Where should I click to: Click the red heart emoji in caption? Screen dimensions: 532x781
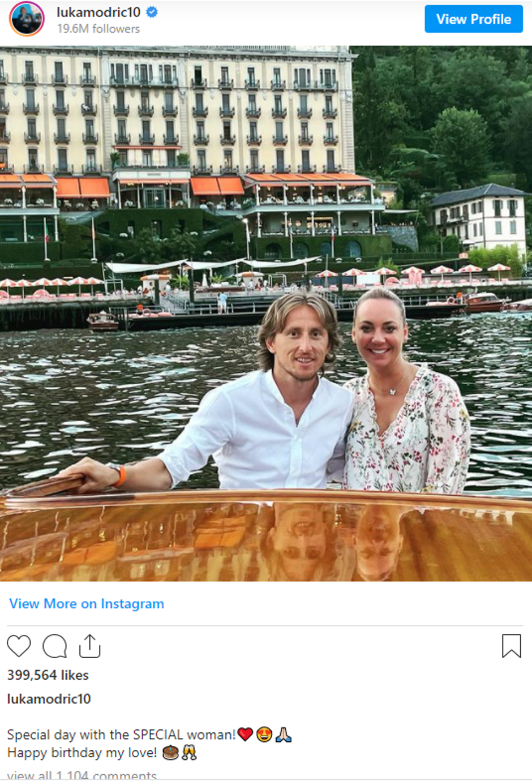coord(245,735)
